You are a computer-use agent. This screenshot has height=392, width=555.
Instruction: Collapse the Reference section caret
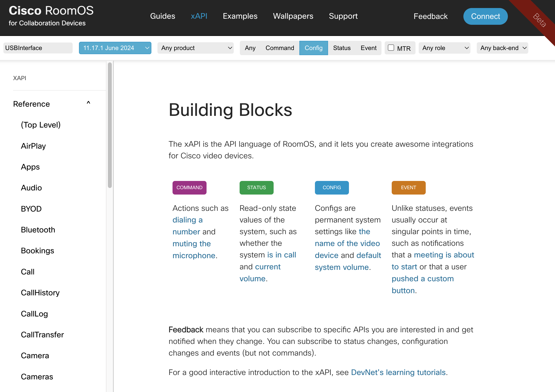coord(88,103)
